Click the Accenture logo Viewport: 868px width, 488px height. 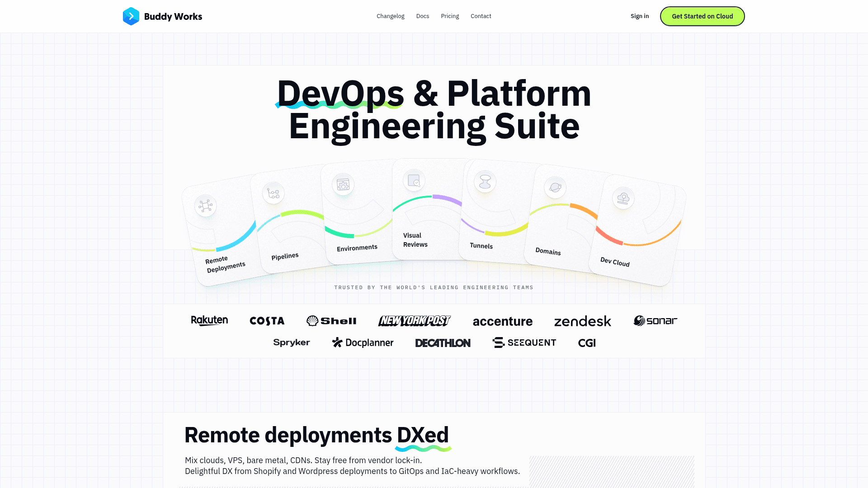click(x=503, y=321)
